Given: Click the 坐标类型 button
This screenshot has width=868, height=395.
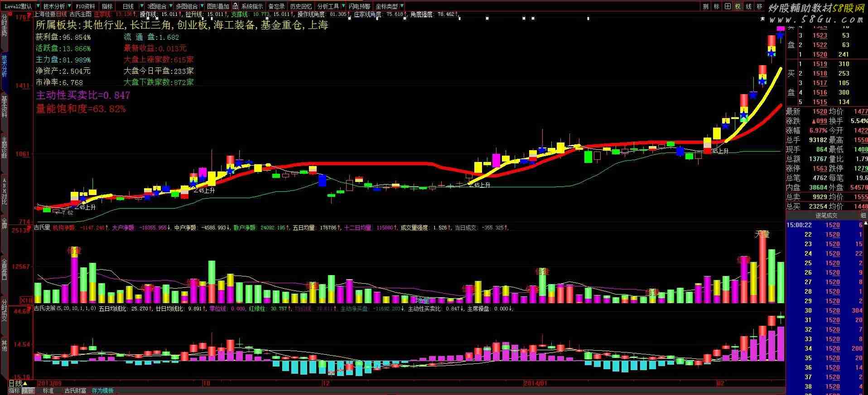Looking at the screenshot, I should [386, 6].
